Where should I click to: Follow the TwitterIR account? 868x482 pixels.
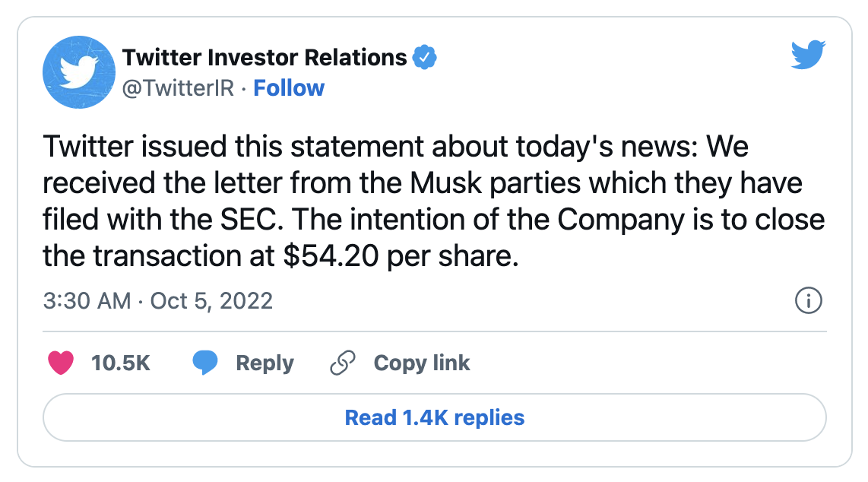pos(289,88)
